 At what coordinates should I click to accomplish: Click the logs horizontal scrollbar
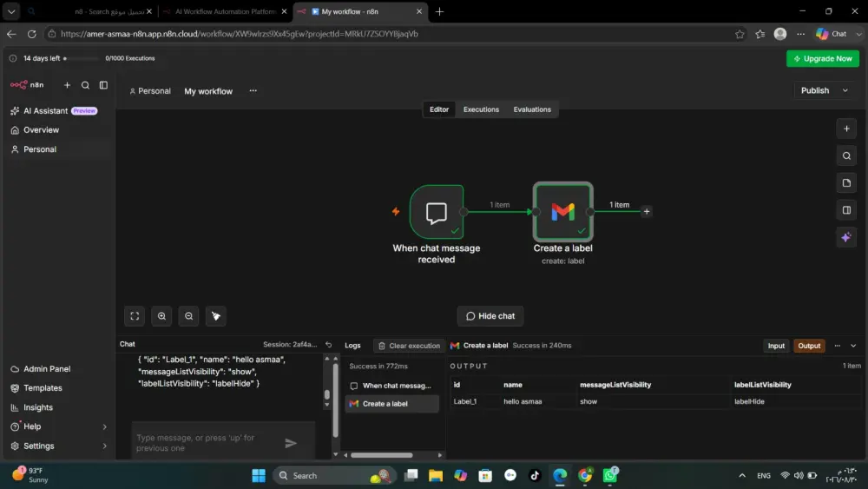coord(381,455)
